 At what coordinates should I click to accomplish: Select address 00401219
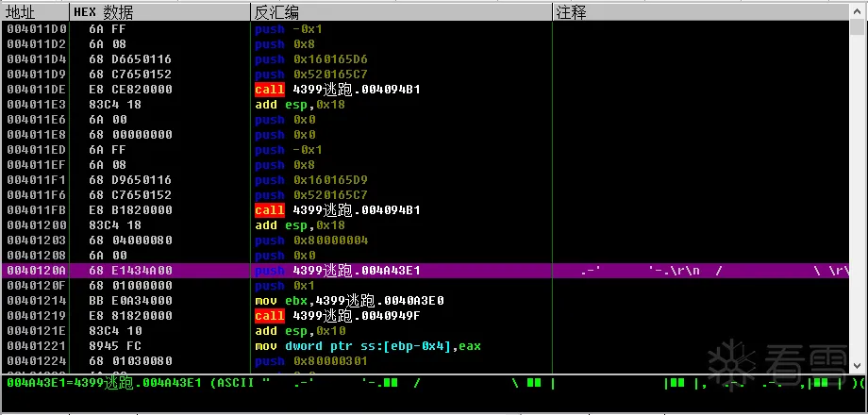tap(37, 315)
